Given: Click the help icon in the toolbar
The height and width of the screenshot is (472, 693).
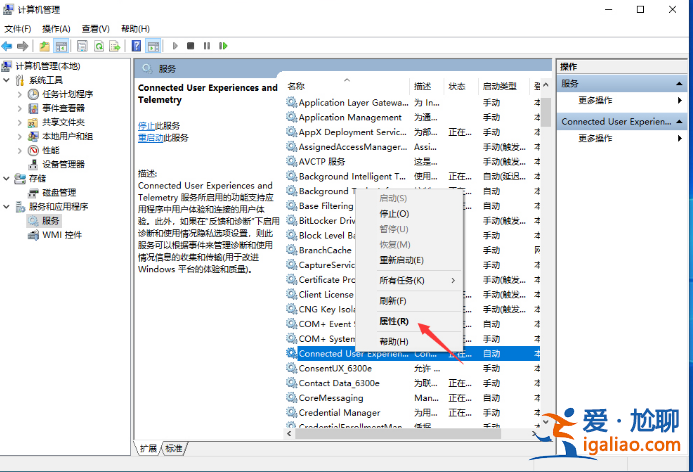Looking at the screenshot, I should [137, 46].
